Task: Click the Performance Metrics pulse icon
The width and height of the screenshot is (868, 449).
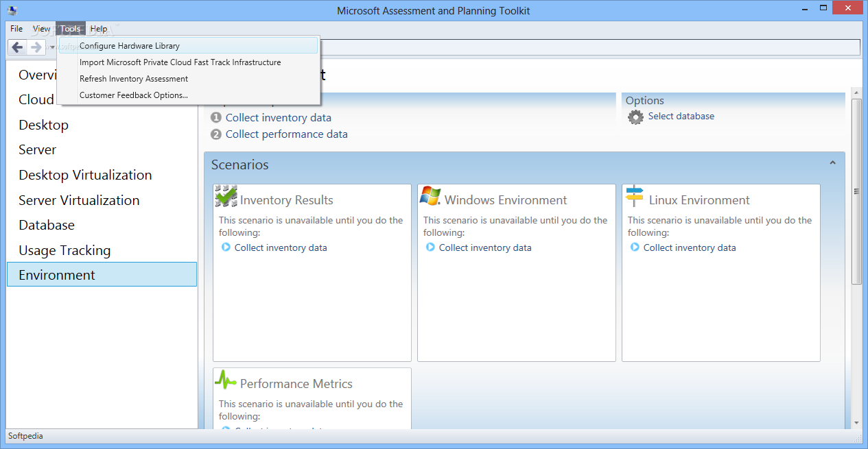Action: pos(226,380)
